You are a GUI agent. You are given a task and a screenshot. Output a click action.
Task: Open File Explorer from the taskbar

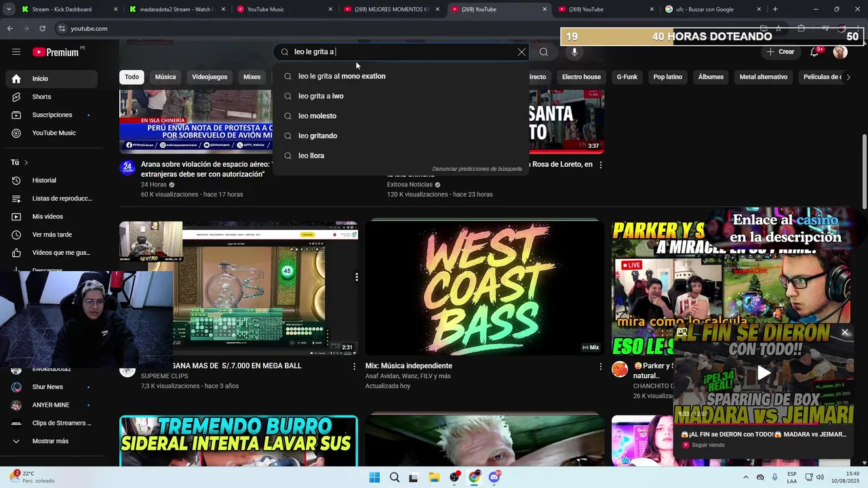[x=434, y=477]
